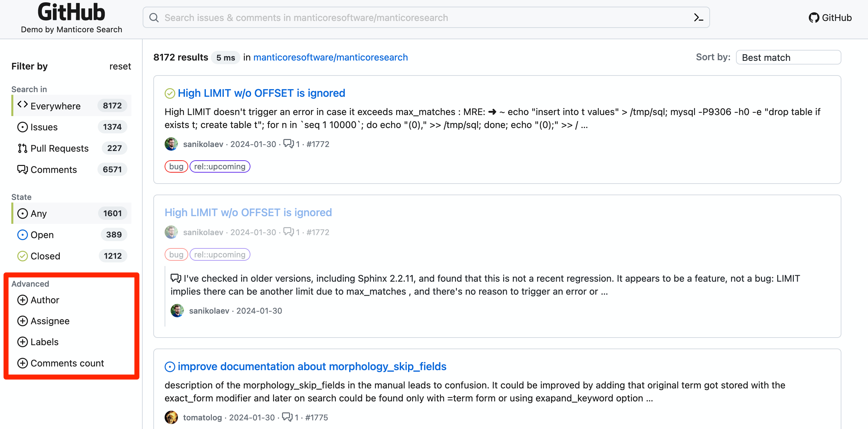The image size is (868, 429).
Task: Expand the Assignee advanced filter
Action: pyautogui.click(x=44, y=321)
